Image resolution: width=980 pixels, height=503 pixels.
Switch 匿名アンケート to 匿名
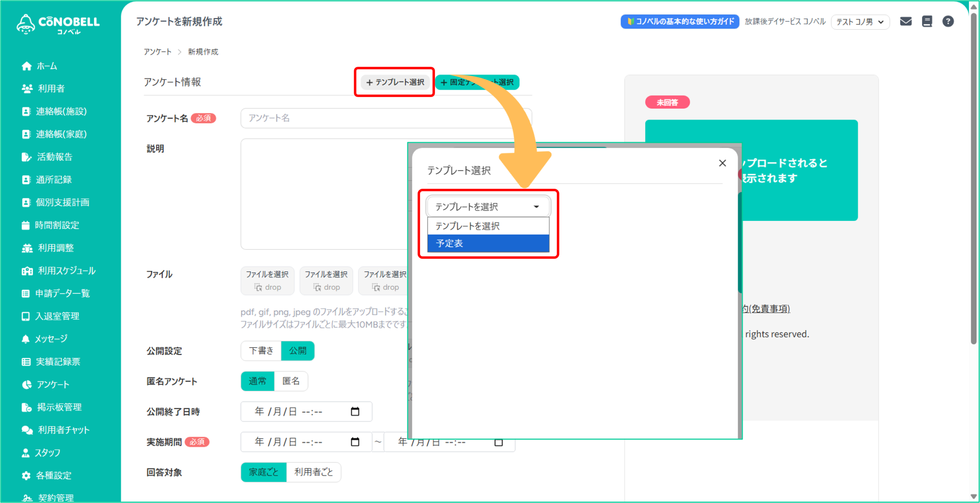[x=291, y=381]
